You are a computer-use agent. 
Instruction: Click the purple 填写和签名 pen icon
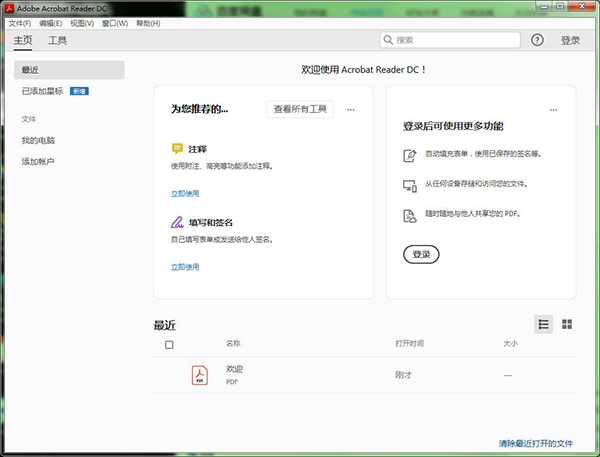[x=177, y=222]
